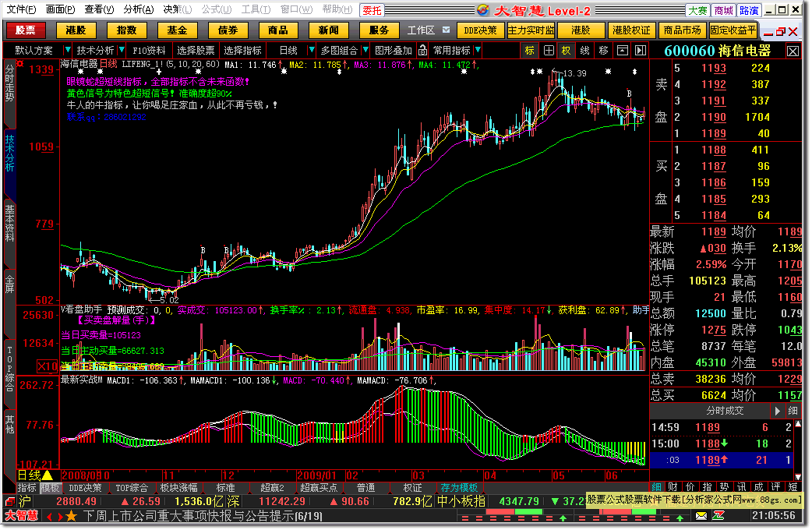
Task: Click the 委托 trading button
Action: pos(371,10)
